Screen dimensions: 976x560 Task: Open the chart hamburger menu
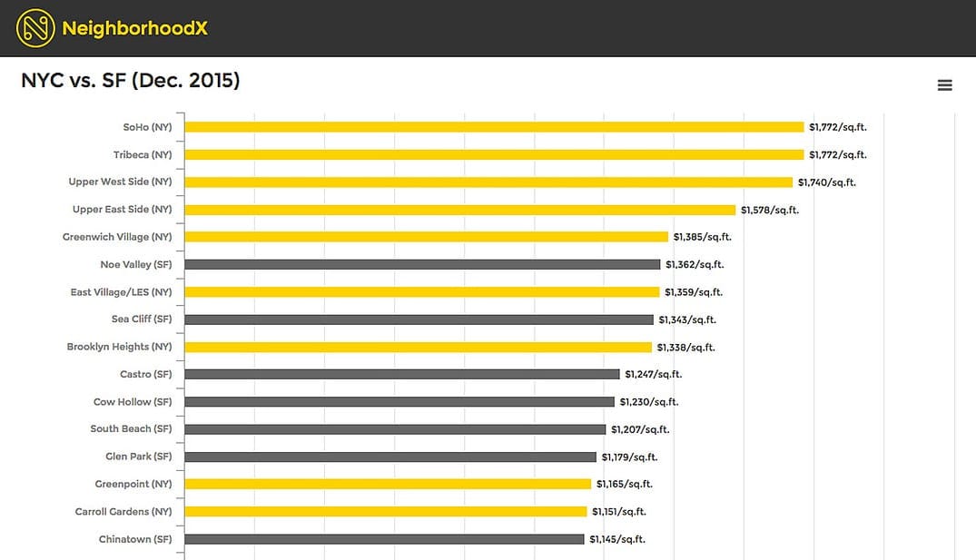[x=944, y=85]
